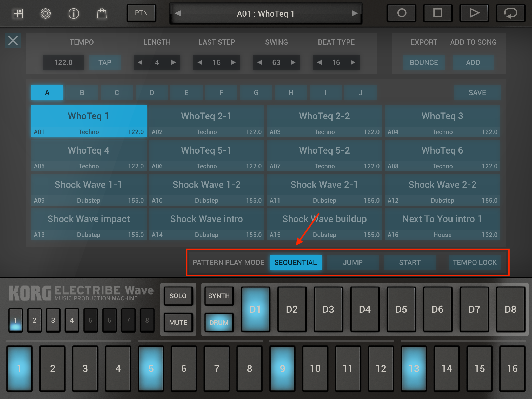The image size is (532, 399).
Task: Select pattern bank F tab
Action: [221, 92]
